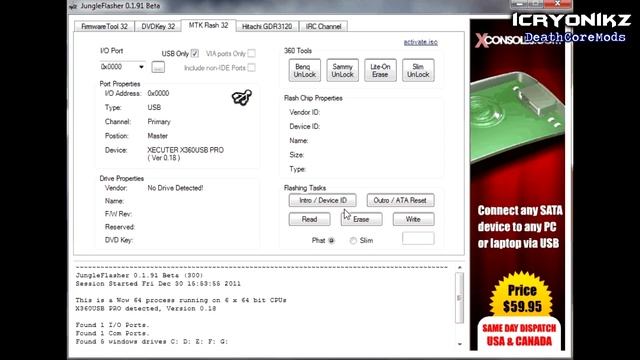Open the activate.iso link
This screenshot has height=360, width=640.
420,42
